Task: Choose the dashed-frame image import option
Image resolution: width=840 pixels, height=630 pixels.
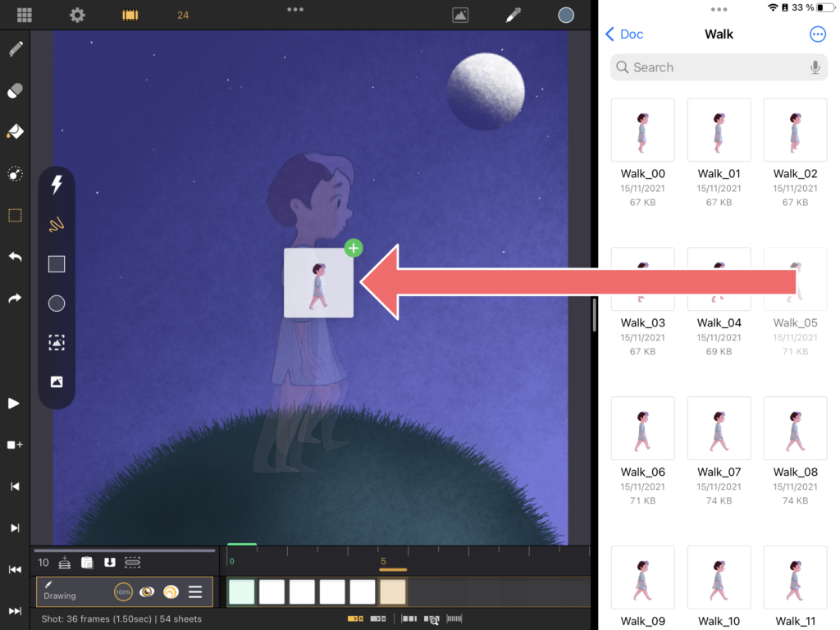Action: 57,343
